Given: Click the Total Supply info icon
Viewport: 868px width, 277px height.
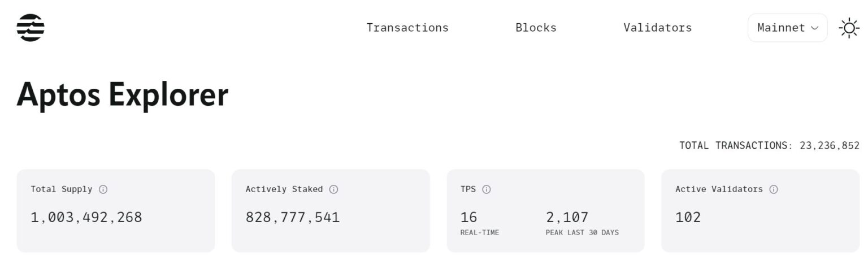Looking at the screenshot, I should pyautogui.click(x=103, y=189).
